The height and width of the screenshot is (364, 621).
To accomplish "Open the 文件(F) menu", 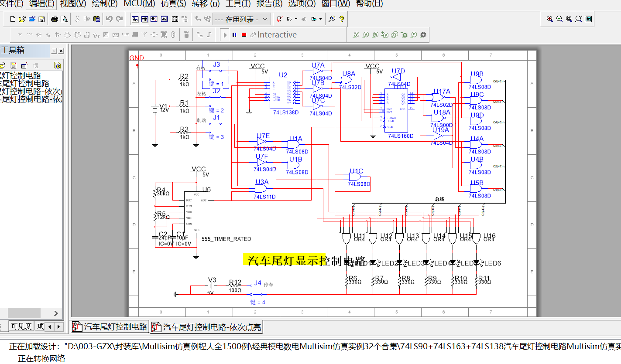I will (11, 4).
